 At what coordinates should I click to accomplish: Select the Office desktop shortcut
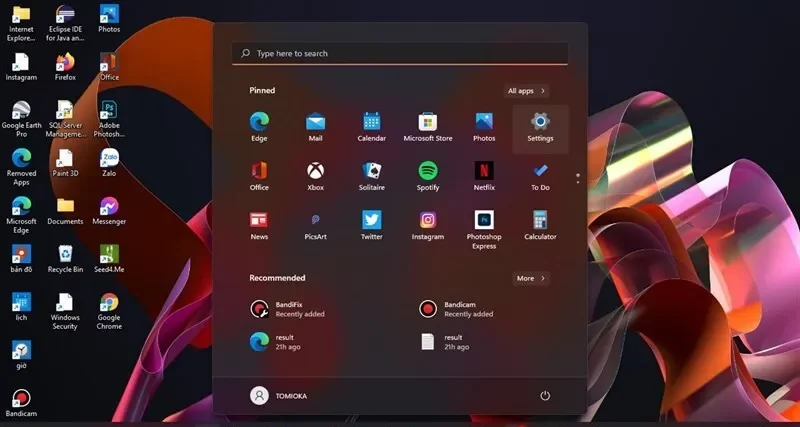[109, 67]
